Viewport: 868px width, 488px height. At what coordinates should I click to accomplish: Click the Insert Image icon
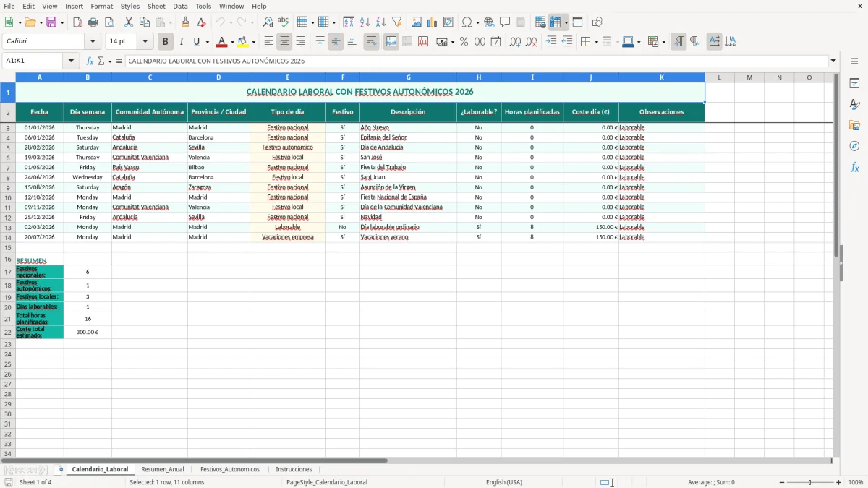coord(417,22)
